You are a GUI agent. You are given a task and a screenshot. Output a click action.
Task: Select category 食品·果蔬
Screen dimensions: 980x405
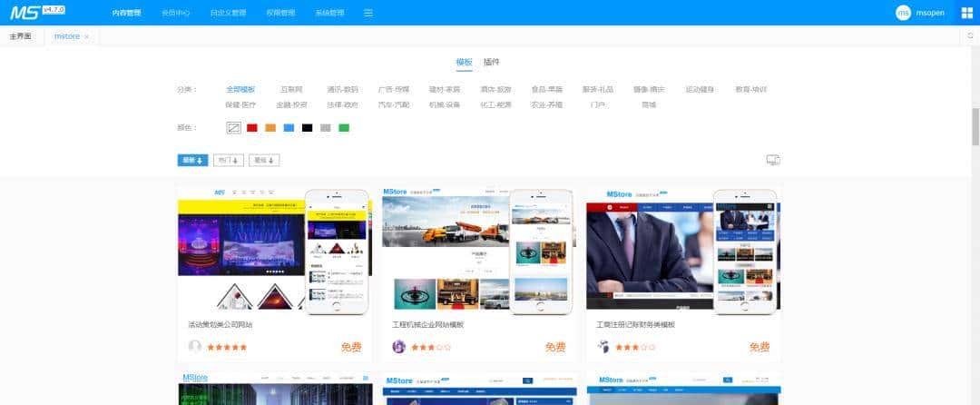tap(547, 89)
